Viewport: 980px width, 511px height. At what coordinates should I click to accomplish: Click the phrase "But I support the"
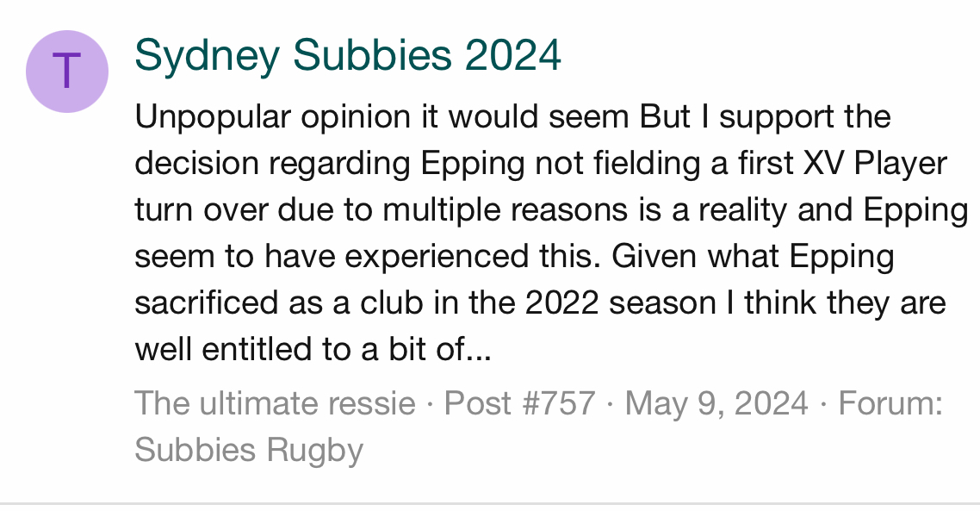pos(765,117)
